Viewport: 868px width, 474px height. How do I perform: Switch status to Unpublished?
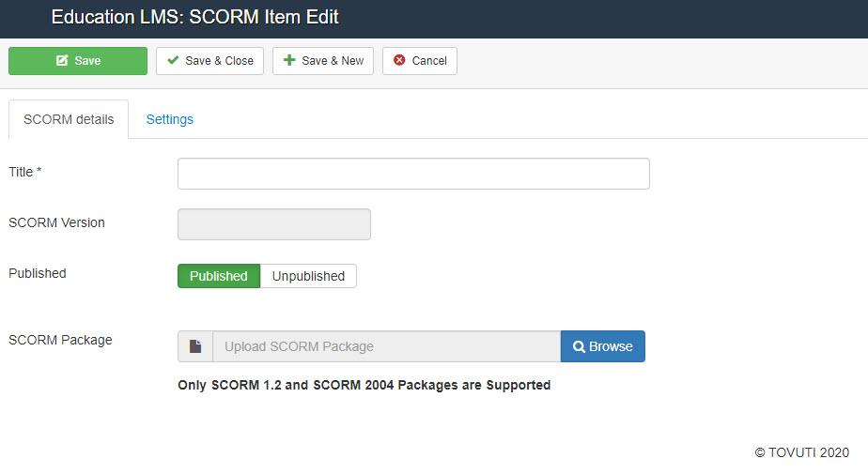(x=308, y=276)
